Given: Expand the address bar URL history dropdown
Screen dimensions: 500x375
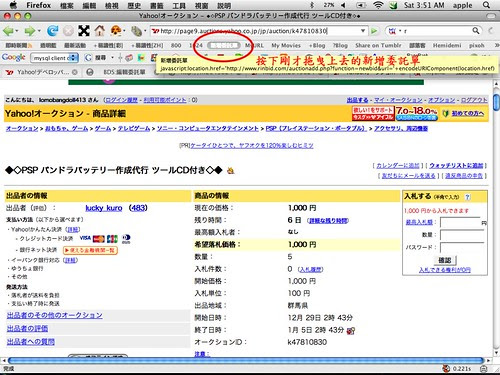Looking at the screenshot, I should [363, 31].
